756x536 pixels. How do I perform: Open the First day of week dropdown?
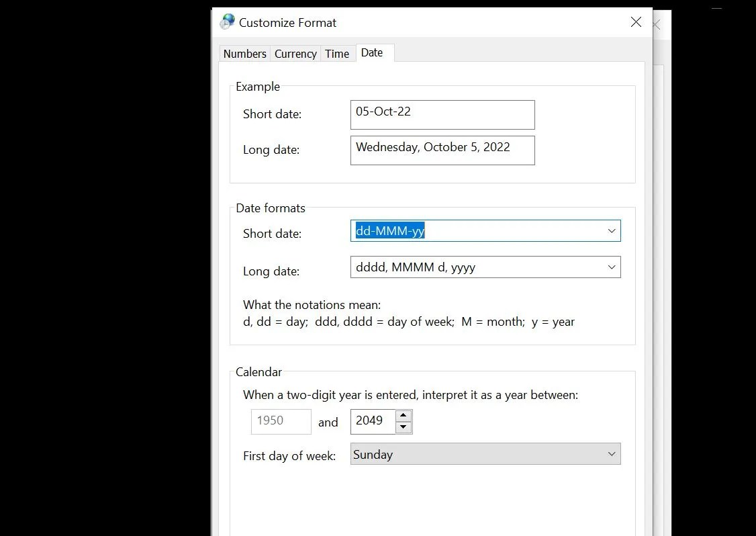click(x=611, y=454)
